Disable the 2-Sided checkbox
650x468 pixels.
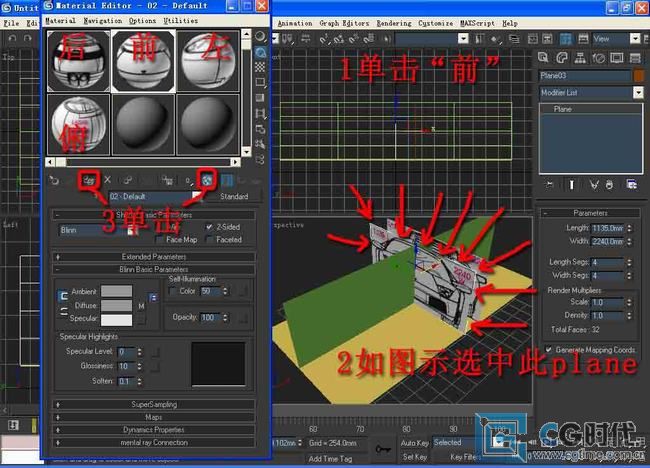click(209, 227)
